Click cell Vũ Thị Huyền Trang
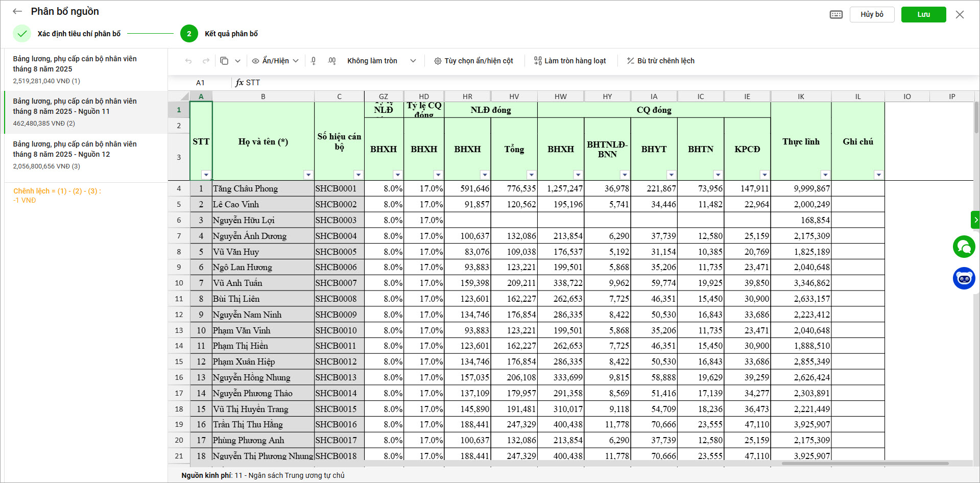Viewport: 980px width, 483px height. tap(263, 409)
